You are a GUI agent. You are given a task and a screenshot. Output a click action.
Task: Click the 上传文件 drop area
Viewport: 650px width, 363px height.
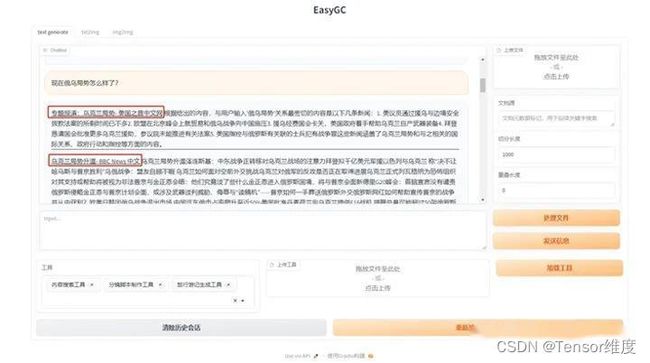point(556,67)
